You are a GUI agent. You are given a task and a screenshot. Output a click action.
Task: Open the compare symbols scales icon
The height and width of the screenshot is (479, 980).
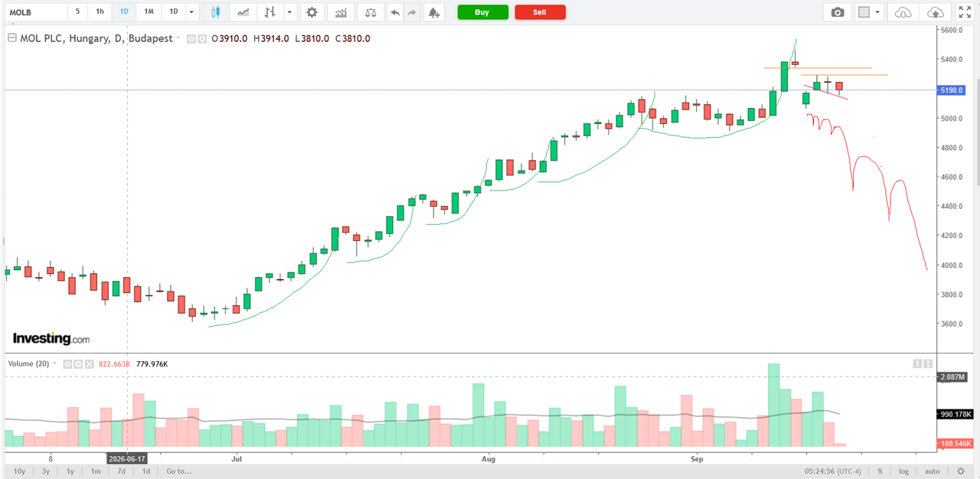[371, 12]
